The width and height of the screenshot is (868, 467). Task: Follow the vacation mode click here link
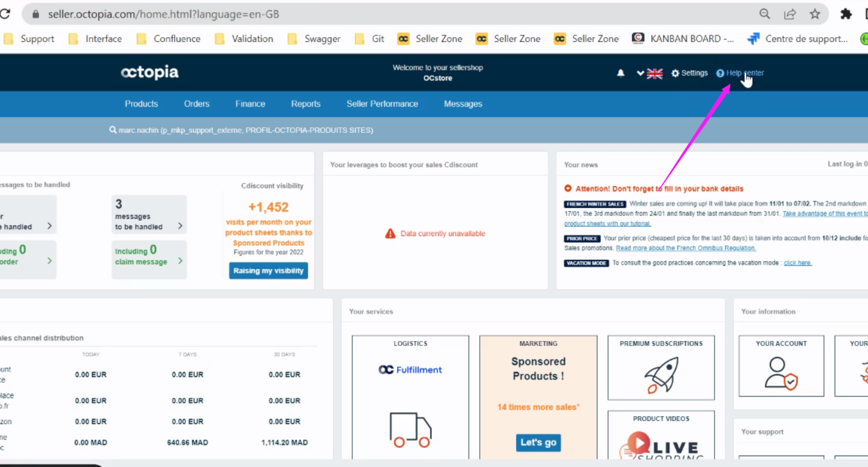click(x=798, y=263)
